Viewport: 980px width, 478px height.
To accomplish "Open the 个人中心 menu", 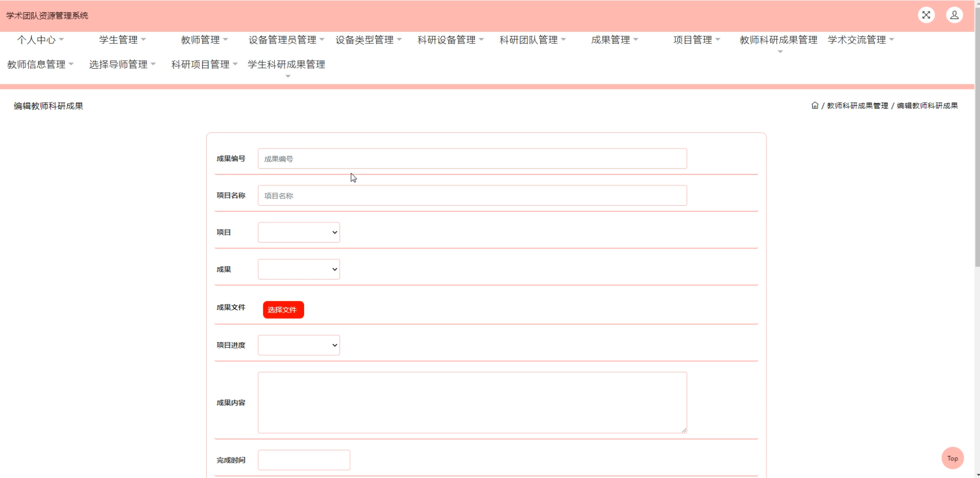I will click(41, 40).
